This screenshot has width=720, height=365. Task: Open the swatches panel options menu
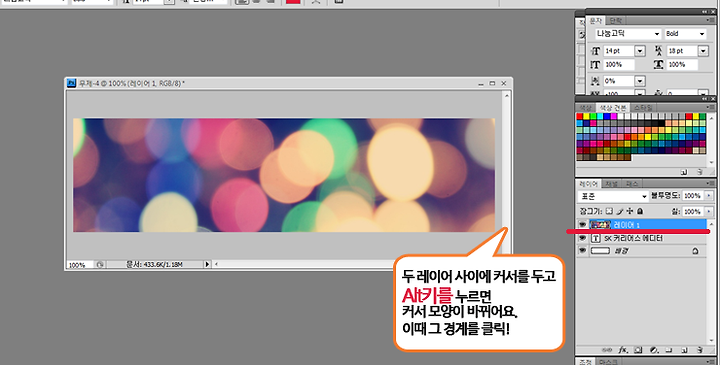pos(710,107)
